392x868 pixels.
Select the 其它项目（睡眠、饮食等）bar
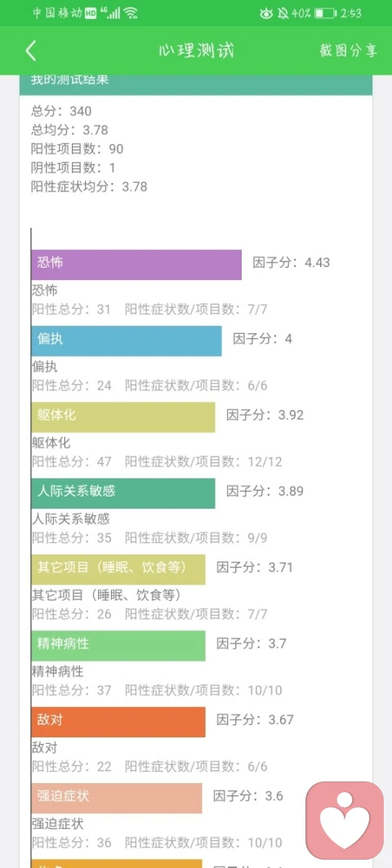pos(118,569)
